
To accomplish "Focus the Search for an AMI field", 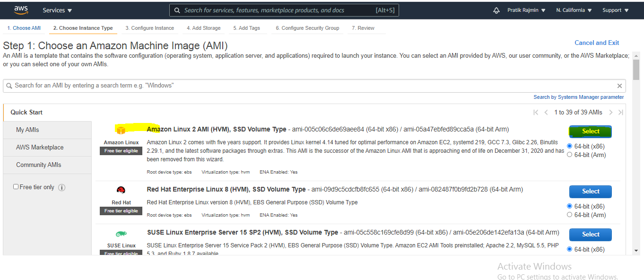I will tap(314, 86).
